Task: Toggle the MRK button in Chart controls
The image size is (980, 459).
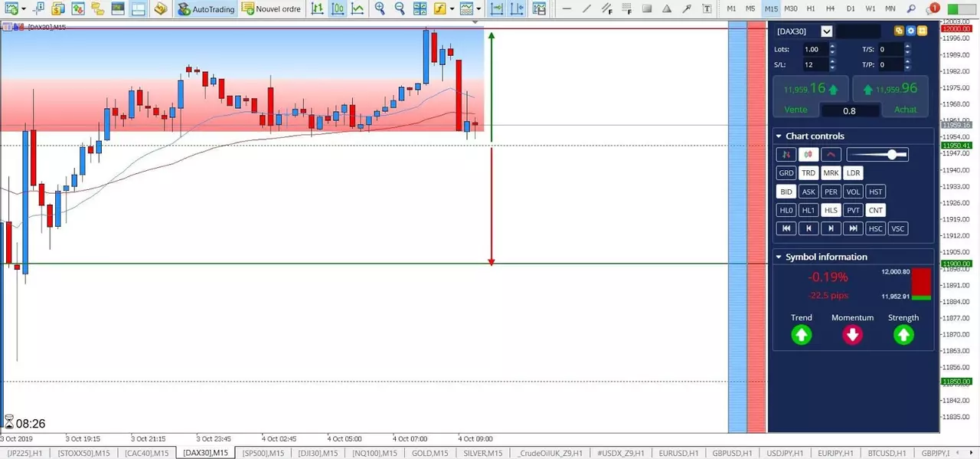Action: click(831, 173)
